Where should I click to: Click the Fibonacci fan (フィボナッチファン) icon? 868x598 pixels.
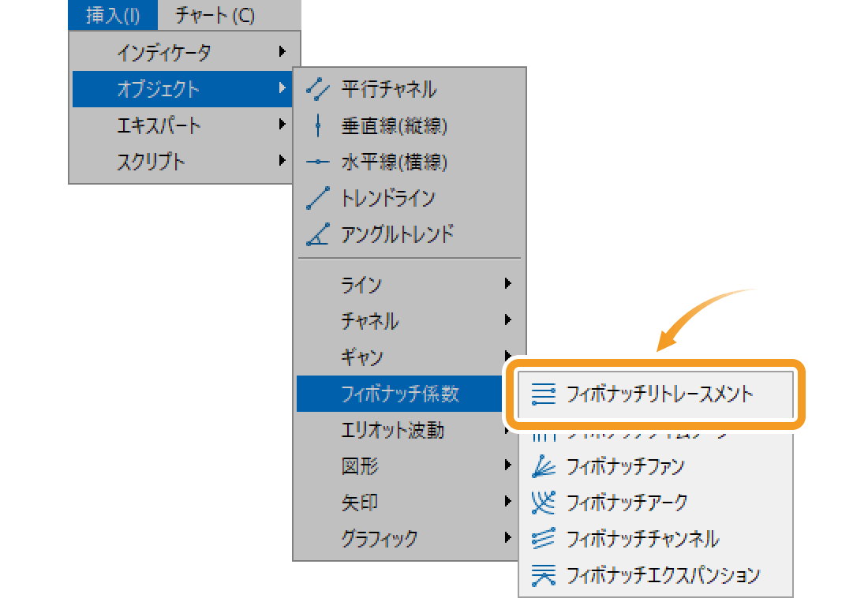(x=543, y=466)
